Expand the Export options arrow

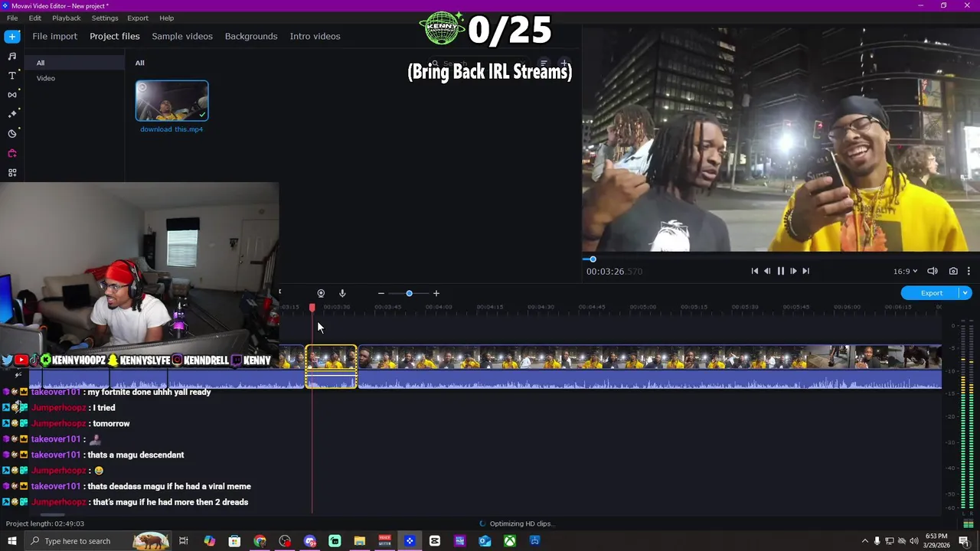pyautogui.click(x=965, y=293)
